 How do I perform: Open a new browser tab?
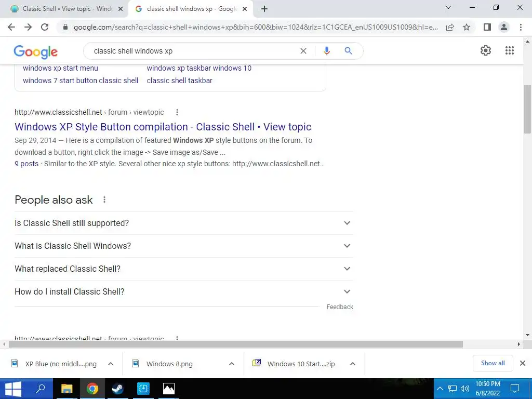coord(264,9)
